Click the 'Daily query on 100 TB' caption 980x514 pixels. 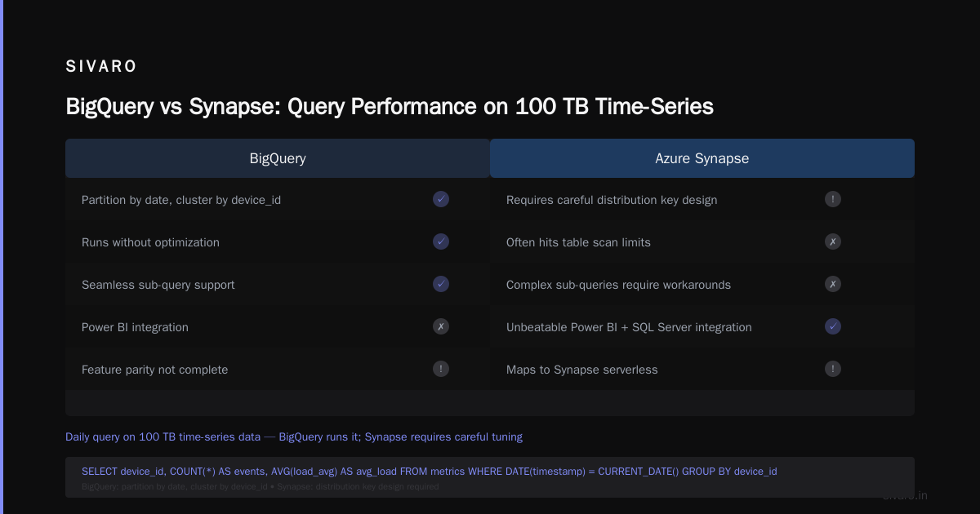pyautogui.click(x=294, y=436)
